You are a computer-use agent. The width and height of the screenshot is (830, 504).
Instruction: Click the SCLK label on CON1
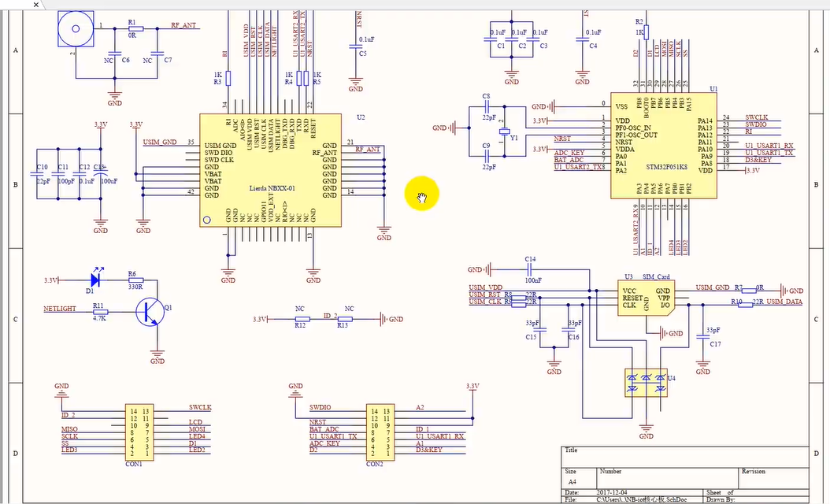pos(69,436)
